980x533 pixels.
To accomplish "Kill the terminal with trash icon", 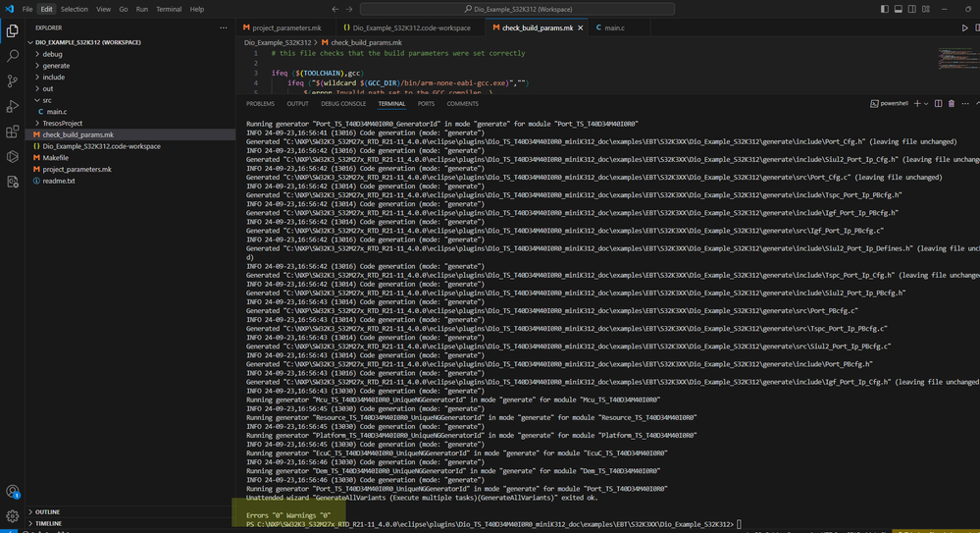I will 952,103.
